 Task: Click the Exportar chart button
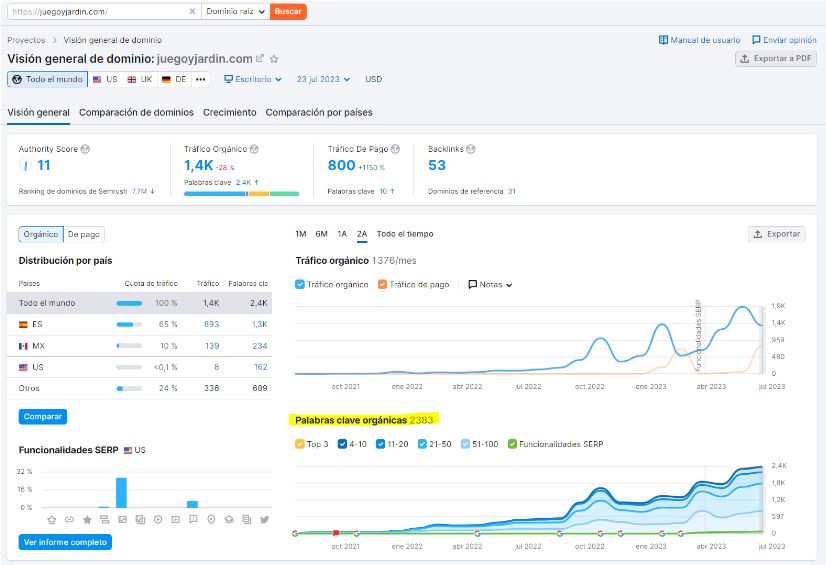(x=777, y=234)
